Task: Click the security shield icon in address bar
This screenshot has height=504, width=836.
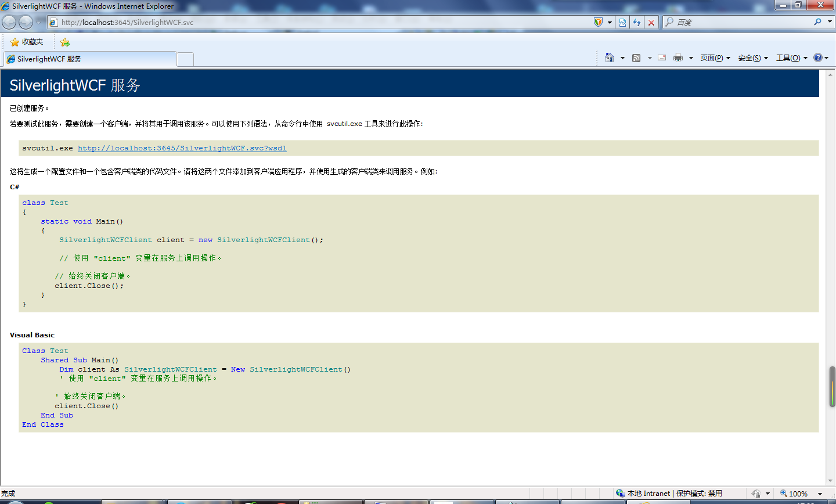Action: 600,22
